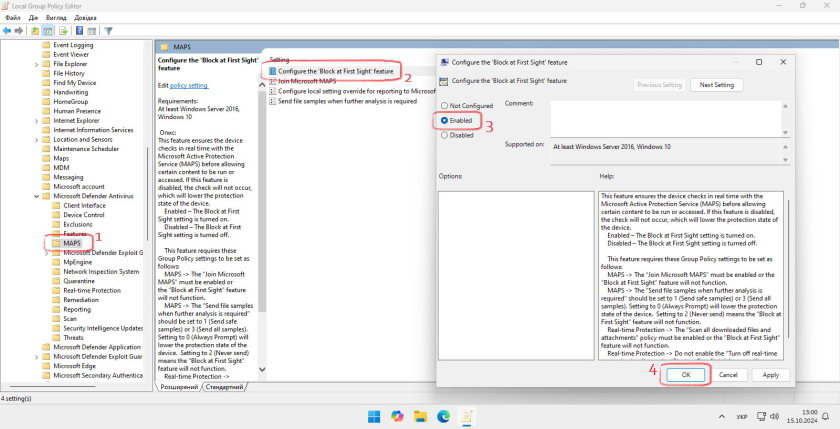Viewport: 840px width, 429px height.
Task: Switch to the Розширений tab
Action: 179,387
